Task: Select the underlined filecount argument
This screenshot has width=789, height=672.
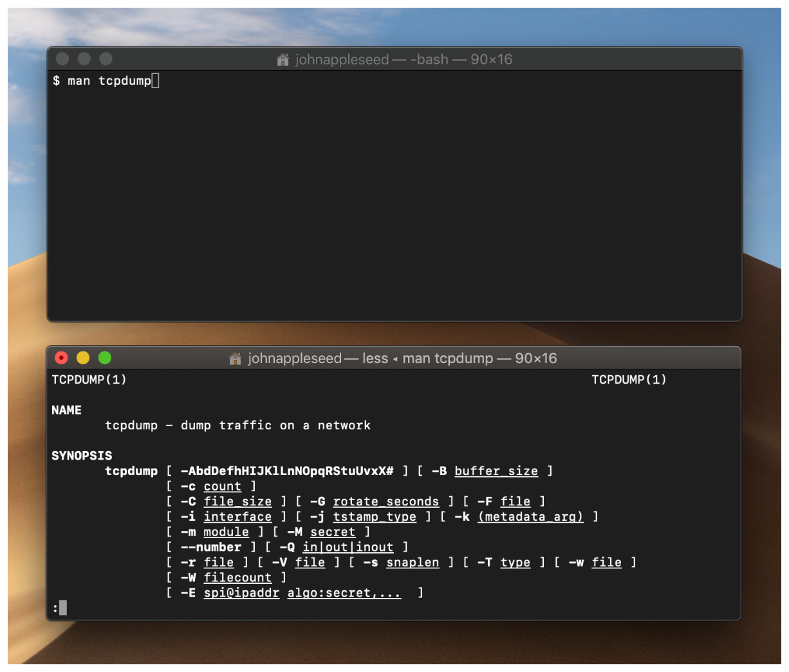Action: pyautogui.click(x=237, y=577)
